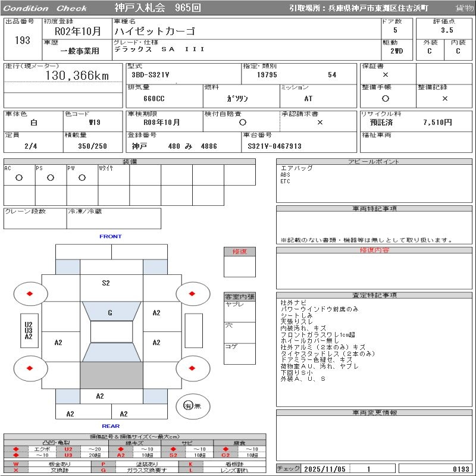Toggle the PW equipment circle
This screenshot has width=476, height=476.
[82, 177]
